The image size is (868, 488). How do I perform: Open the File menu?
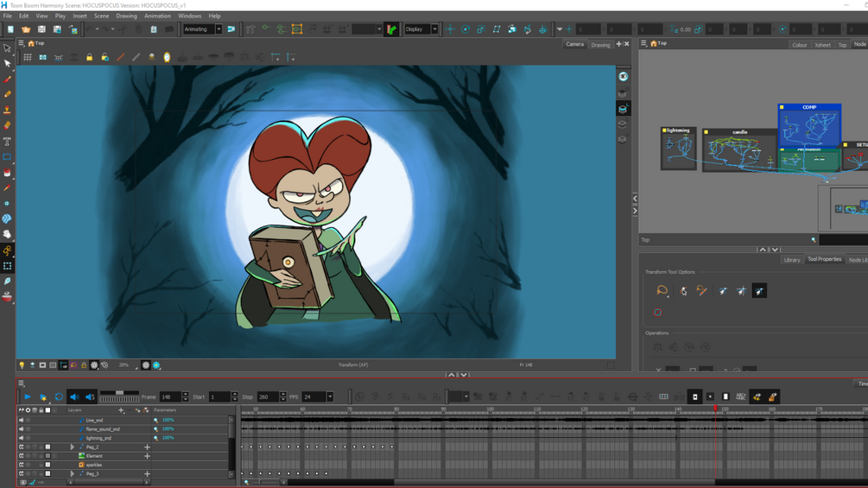[x=7, y=16]
